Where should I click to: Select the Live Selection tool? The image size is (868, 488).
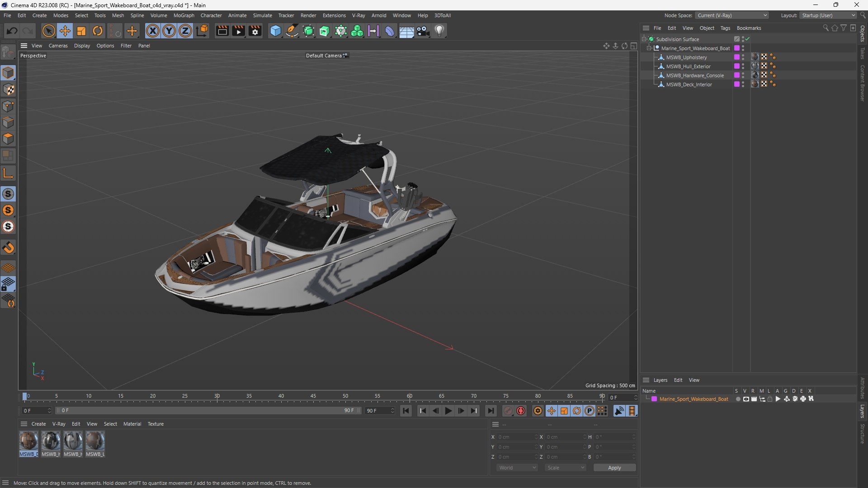(x=48, y=31)
